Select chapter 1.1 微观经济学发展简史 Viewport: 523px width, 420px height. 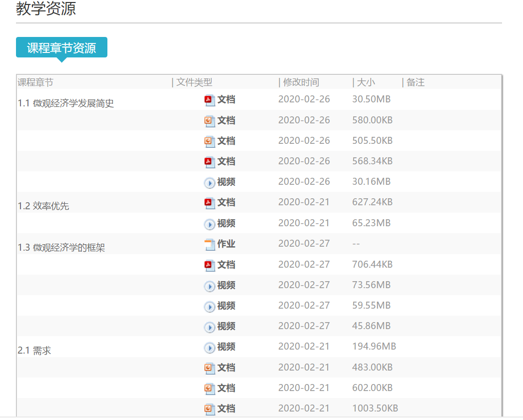[x=66, y=103]
